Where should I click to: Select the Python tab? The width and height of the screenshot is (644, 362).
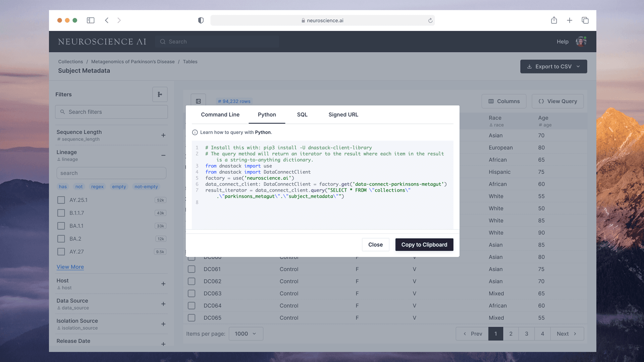click(x=267, y=115)
